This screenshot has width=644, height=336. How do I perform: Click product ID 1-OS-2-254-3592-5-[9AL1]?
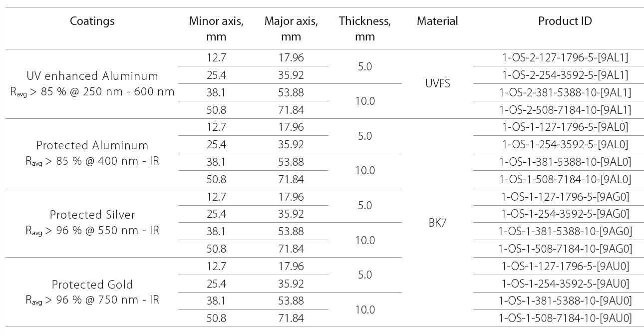pyautogui.click(x=565, y=75)
